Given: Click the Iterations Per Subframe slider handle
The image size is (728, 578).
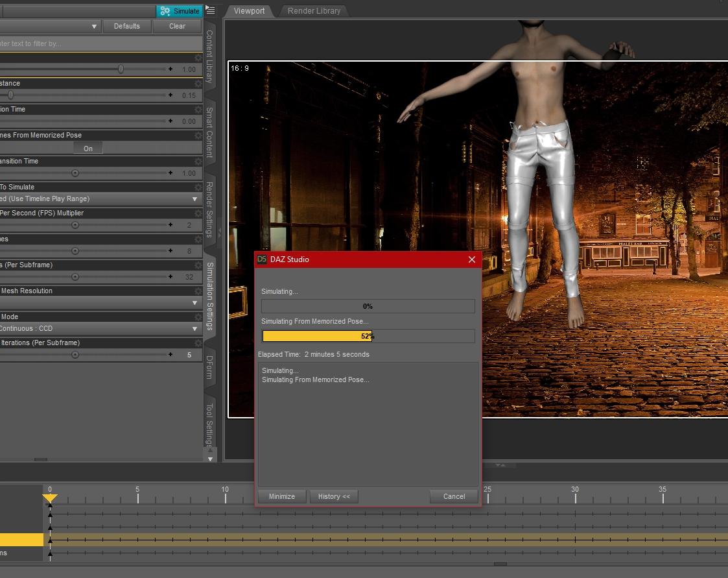Looking at the screenshot, I should click(75, 355).
